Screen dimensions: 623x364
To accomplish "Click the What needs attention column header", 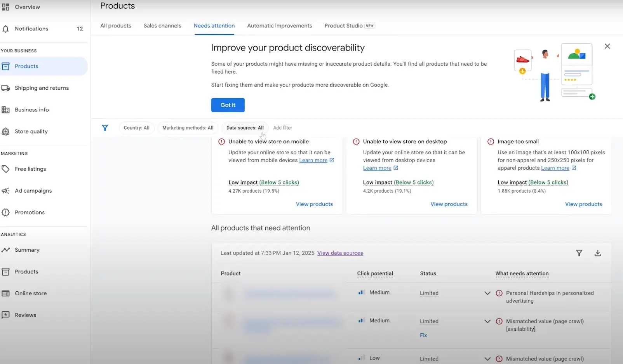I will tap(522, 273).
